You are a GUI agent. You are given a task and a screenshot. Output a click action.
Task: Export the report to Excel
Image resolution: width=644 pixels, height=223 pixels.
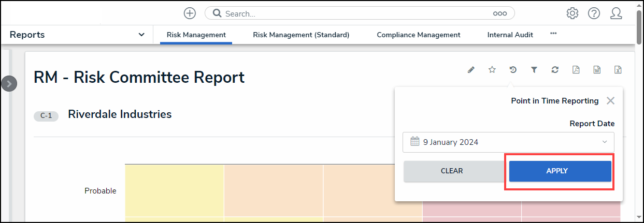(618, 70)
